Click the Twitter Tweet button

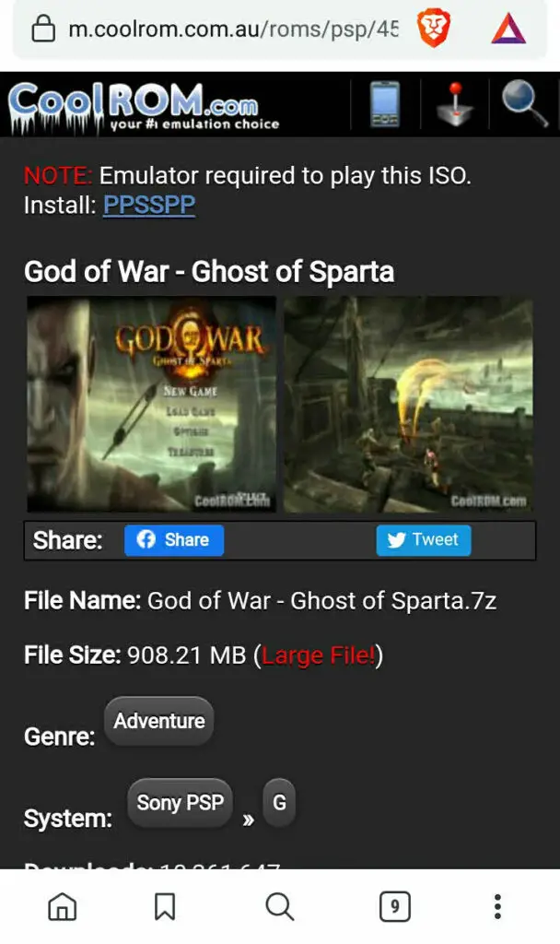424,540
